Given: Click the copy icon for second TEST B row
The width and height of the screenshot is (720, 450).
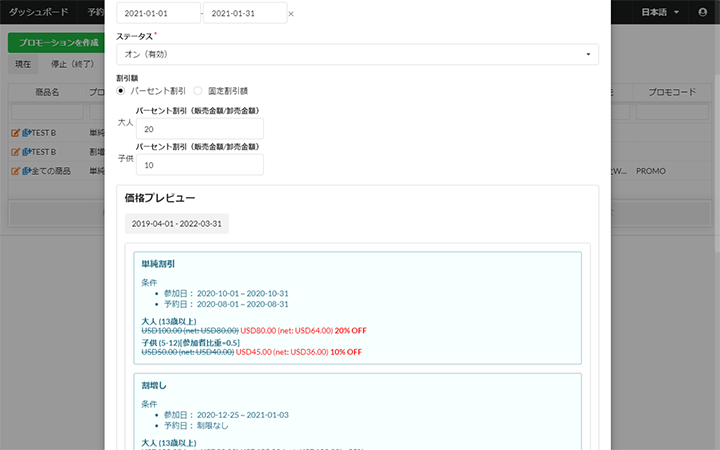Looking at the screenshot, I should click(x=27, y=152).
